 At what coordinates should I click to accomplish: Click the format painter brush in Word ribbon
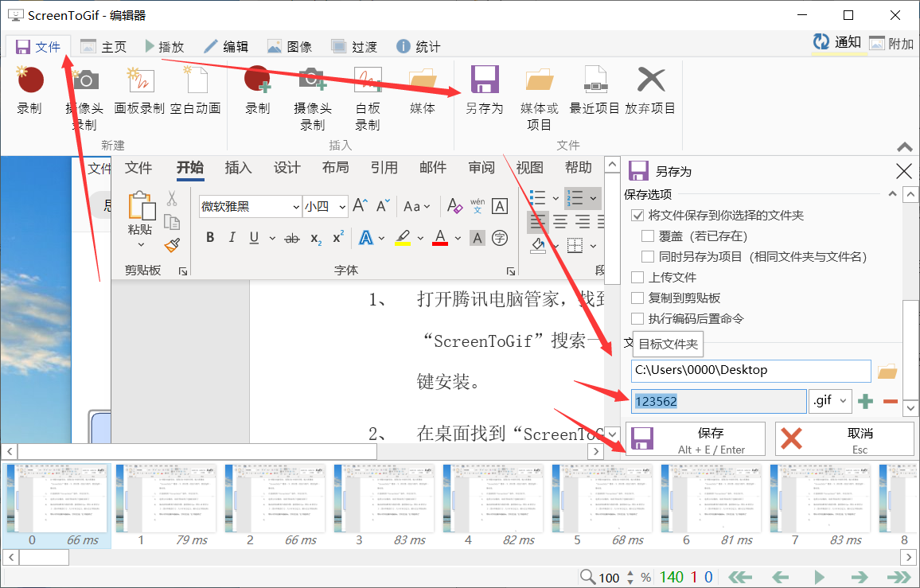(172, 245)
